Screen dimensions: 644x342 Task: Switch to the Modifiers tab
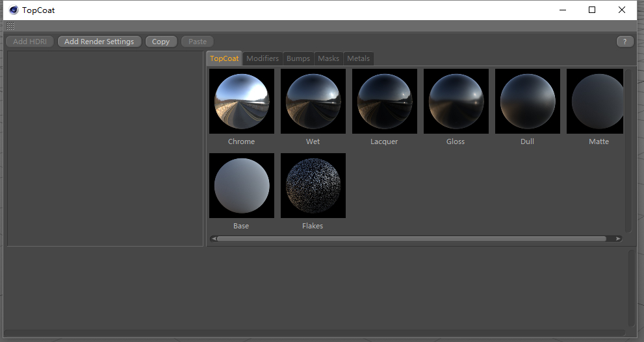click(263, 58)
